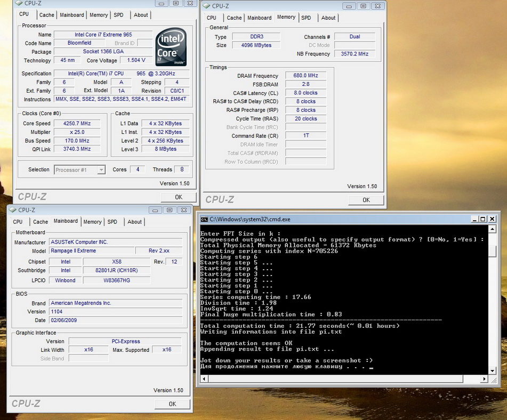Screen dimensions: 507x420
Task: Click Total computation time line in cmd
Action: click(x=300, y=326)
